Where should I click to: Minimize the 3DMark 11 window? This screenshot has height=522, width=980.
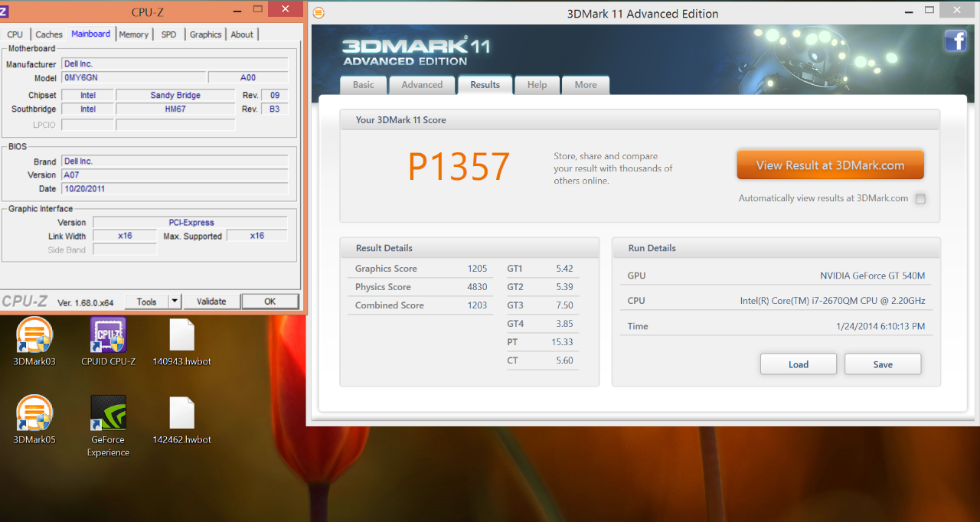pyautogui.click(x=907, y=11)
